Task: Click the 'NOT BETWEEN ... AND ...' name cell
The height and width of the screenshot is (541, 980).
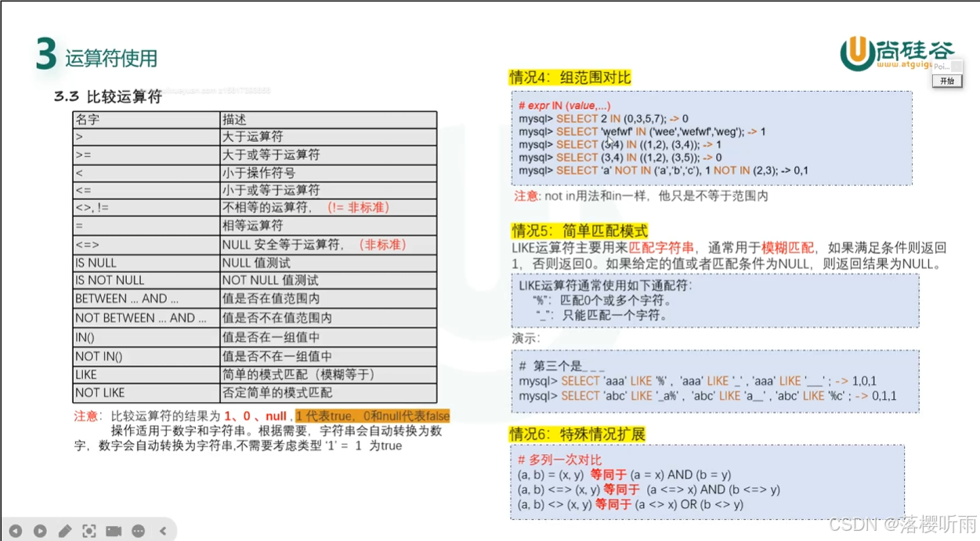Action: point(146,318)
